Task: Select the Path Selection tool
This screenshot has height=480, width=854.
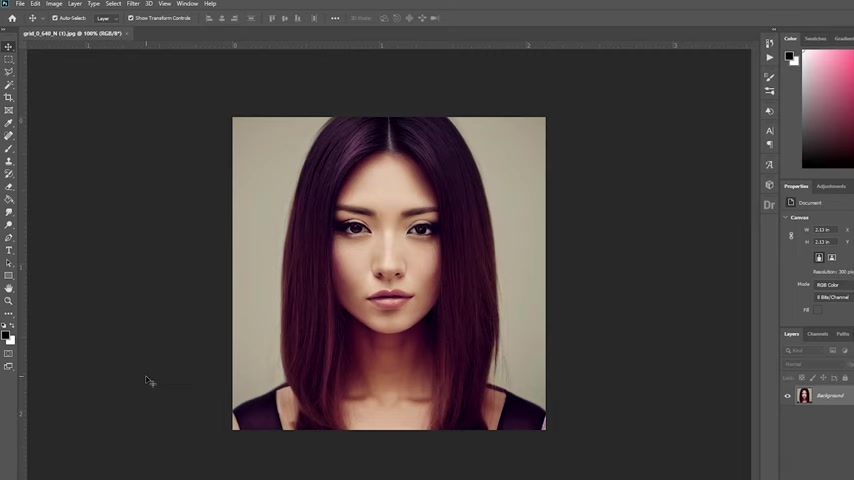Action: point(9,263)
